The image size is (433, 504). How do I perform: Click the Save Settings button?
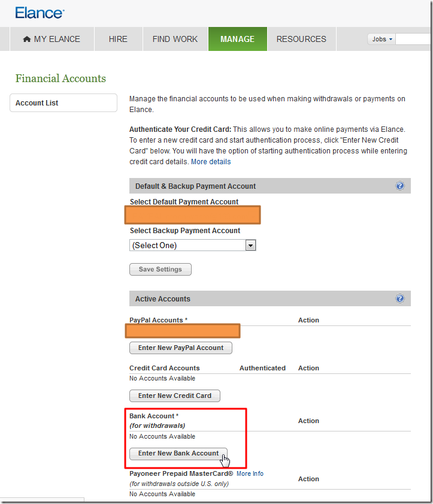click(161, 270)
